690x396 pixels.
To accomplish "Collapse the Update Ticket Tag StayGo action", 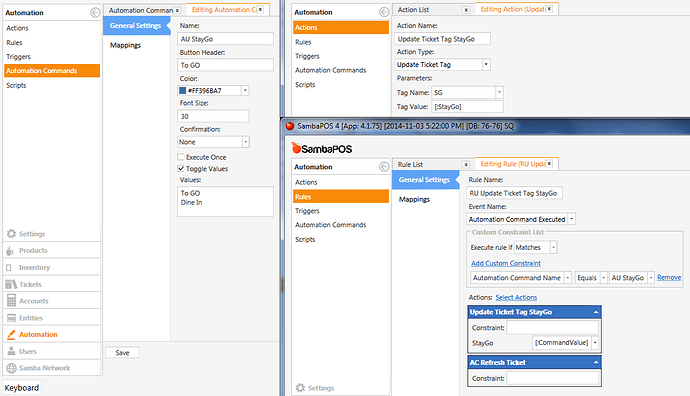I will point(596,312).
